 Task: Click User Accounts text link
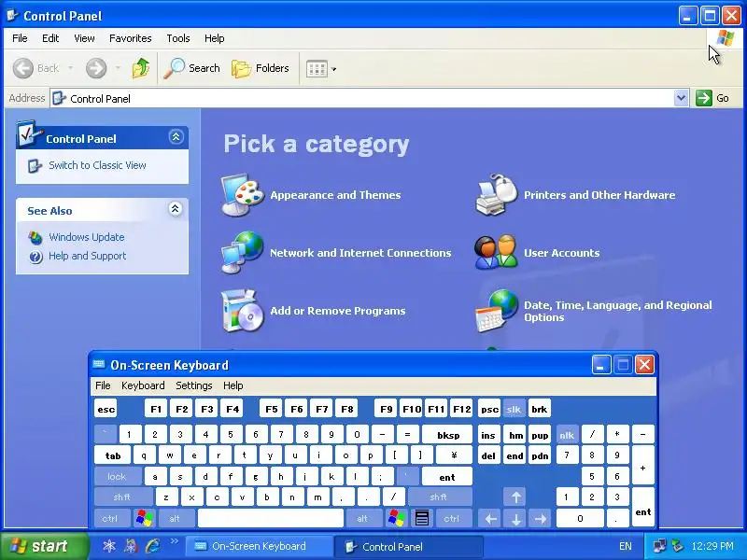point(562,253)
